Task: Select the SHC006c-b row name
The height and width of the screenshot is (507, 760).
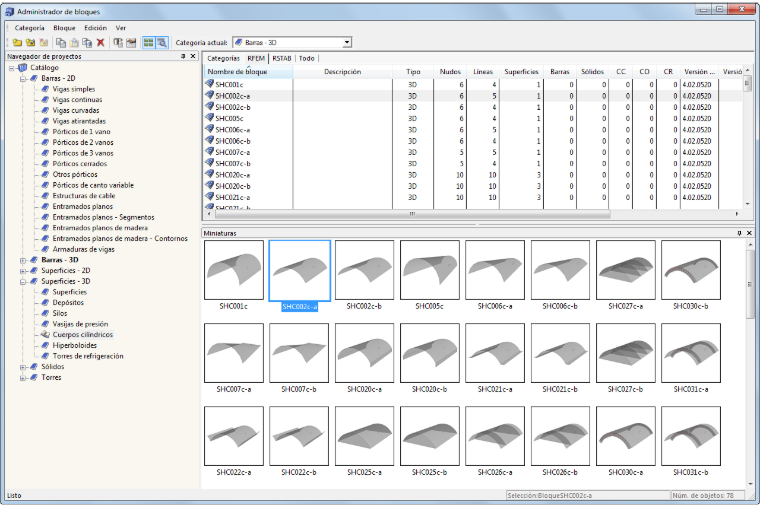Action: click(x=233, y=141)
